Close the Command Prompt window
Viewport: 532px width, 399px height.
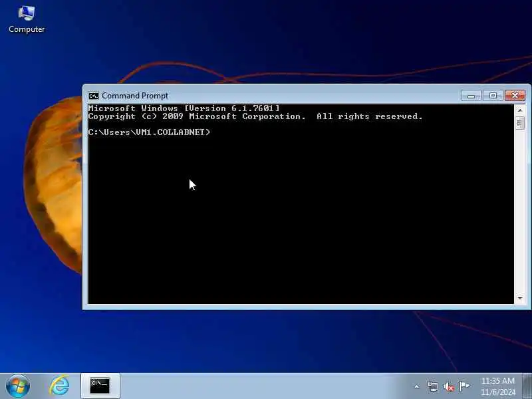point(515,96)
